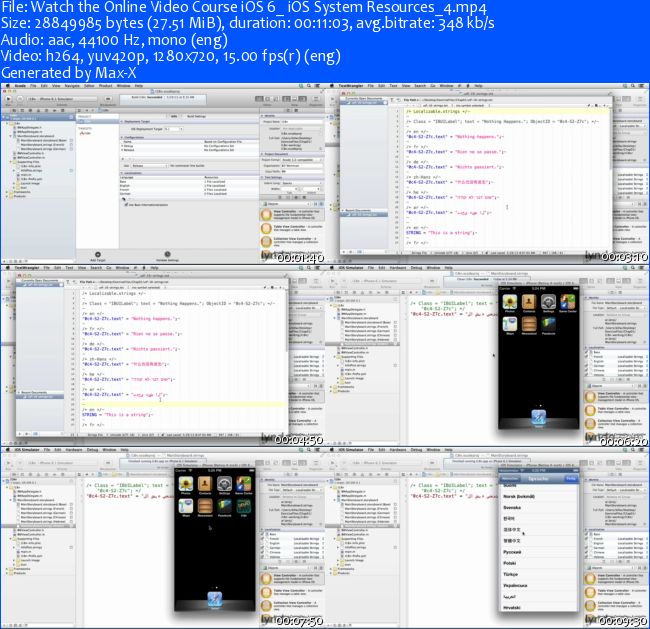Toggle Use Base Internationalization checkbox in 00:01:40 frame
Image resolution: width=650 pixels, height=629 pixels.
coord(126,205)
